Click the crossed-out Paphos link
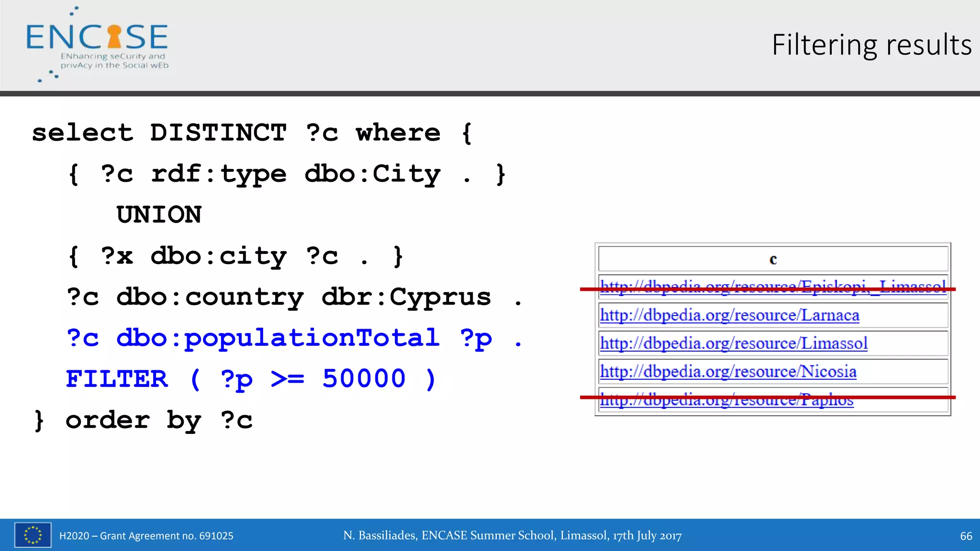 (x=726, y=401)
